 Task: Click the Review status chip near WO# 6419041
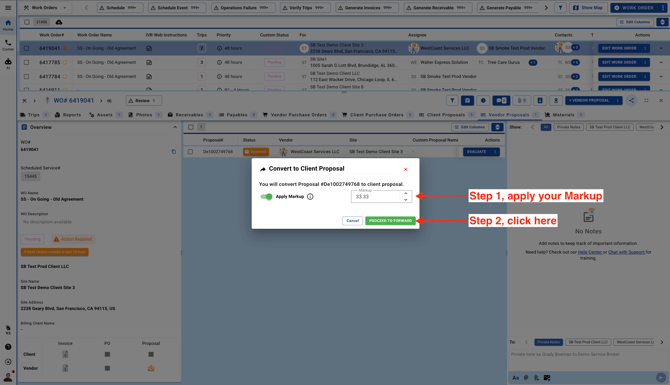coord(144,100)
